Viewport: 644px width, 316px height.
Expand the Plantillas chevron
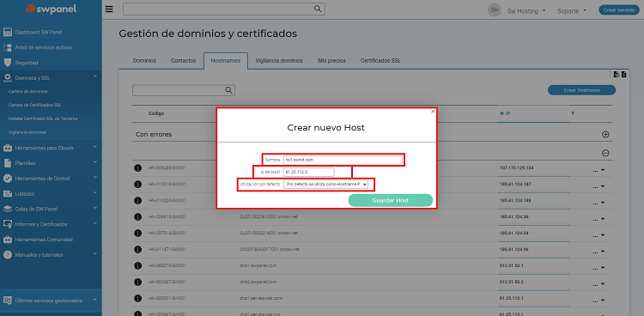[94, 162]
